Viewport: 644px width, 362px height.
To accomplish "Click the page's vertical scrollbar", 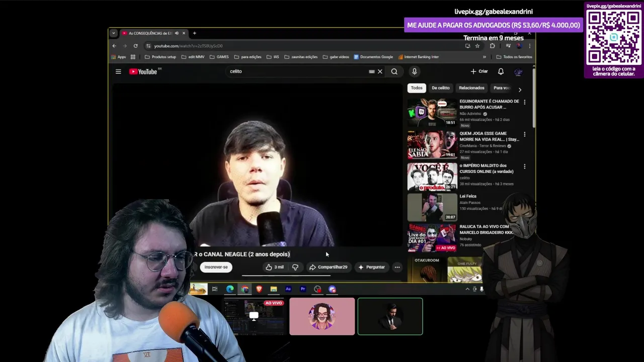I will 533,98.
